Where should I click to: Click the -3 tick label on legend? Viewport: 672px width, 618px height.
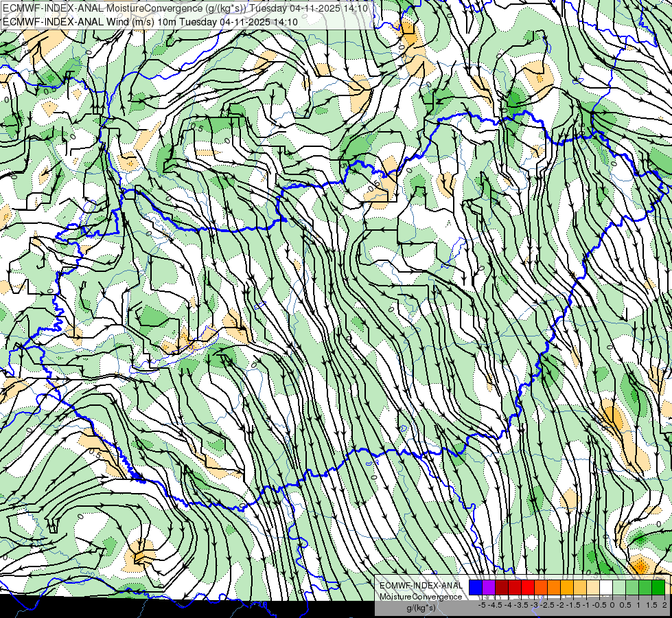534,605
